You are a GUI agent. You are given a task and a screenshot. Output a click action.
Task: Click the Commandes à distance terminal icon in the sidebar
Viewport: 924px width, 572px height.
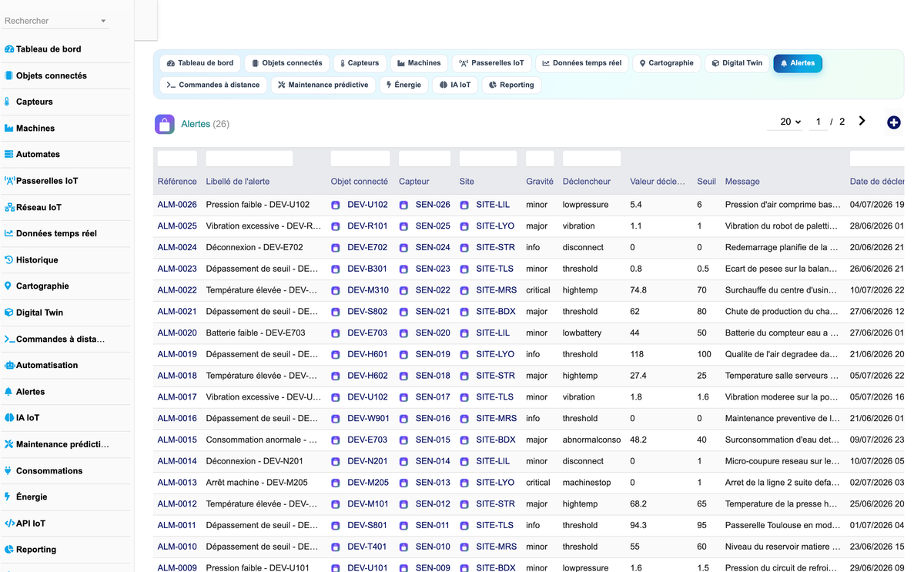(x=9, y=339)
